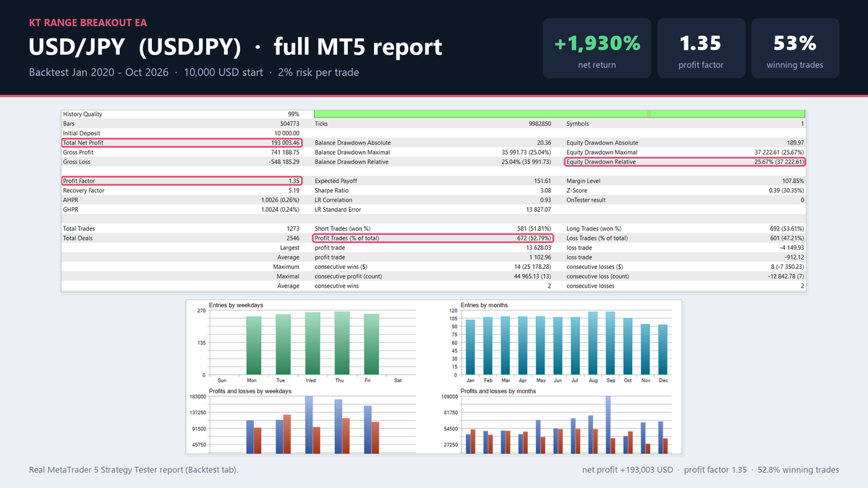Click the Wed bar in Entries by weekdays
868x488 pixels.
pos(312,344)
